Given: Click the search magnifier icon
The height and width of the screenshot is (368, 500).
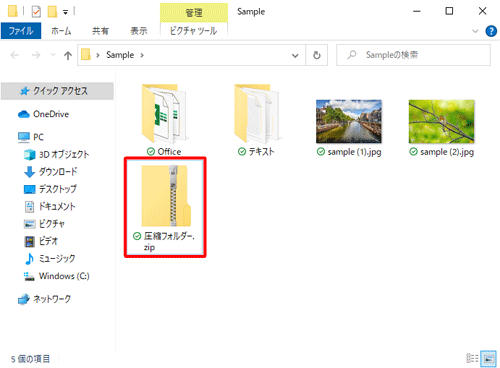Looking at the screenshot, I should tap(352, 54).
